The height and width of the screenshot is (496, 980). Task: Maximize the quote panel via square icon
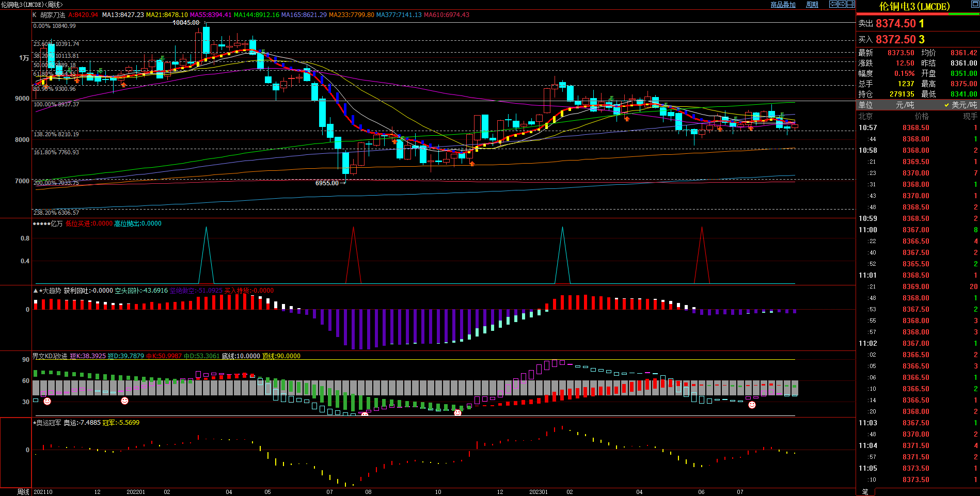(974, 4)
